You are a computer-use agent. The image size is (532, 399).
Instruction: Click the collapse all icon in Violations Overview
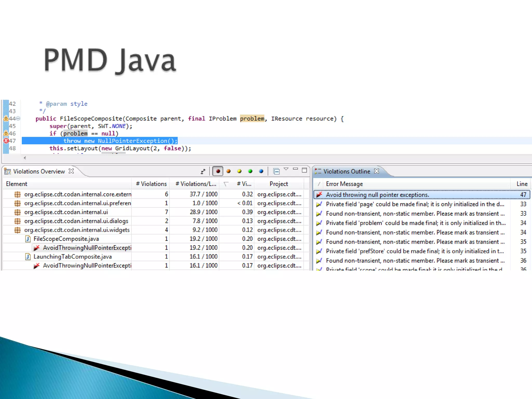pos(276,171)
